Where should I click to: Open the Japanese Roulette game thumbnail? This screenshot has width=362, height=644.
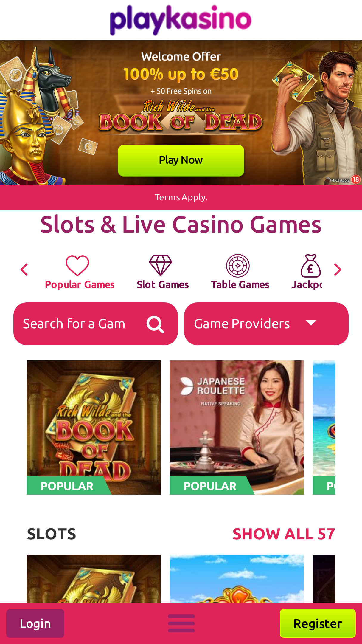click(237, 428)
